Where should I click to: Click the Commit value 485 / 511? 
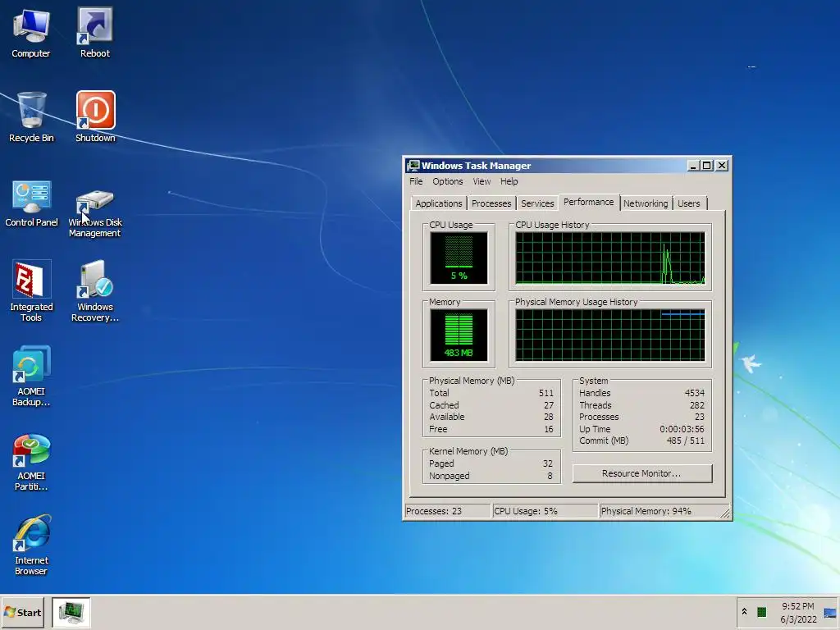pyautogui.click(x=685, y=441)
